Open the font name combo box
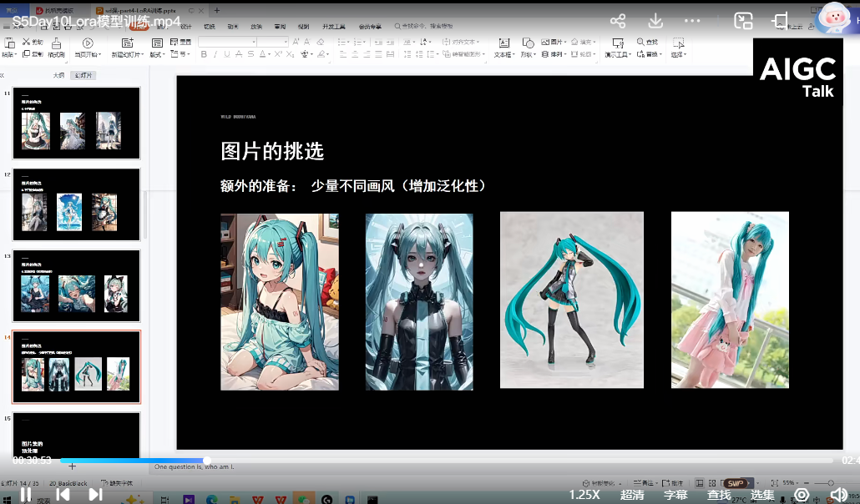This screenshot has width=860, height=504. click(228, 42)
